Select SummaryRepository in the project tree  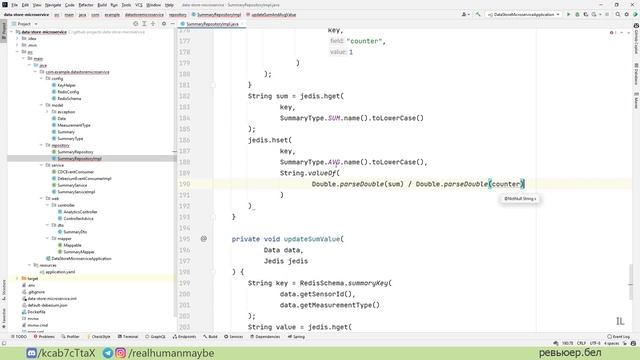pos(75,152)
